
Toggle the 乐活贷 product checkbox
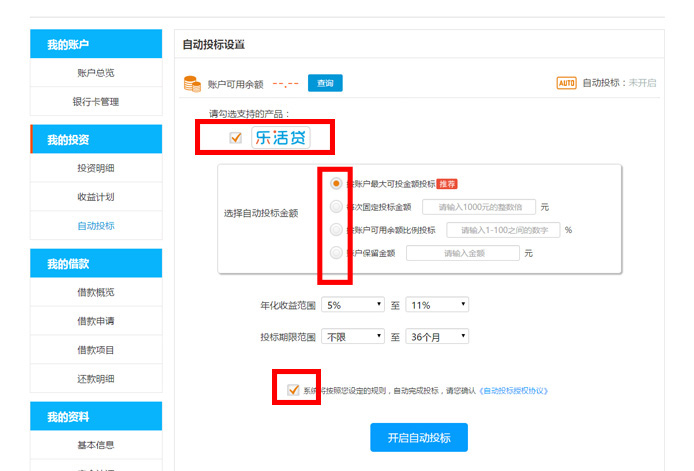[236, 138]
